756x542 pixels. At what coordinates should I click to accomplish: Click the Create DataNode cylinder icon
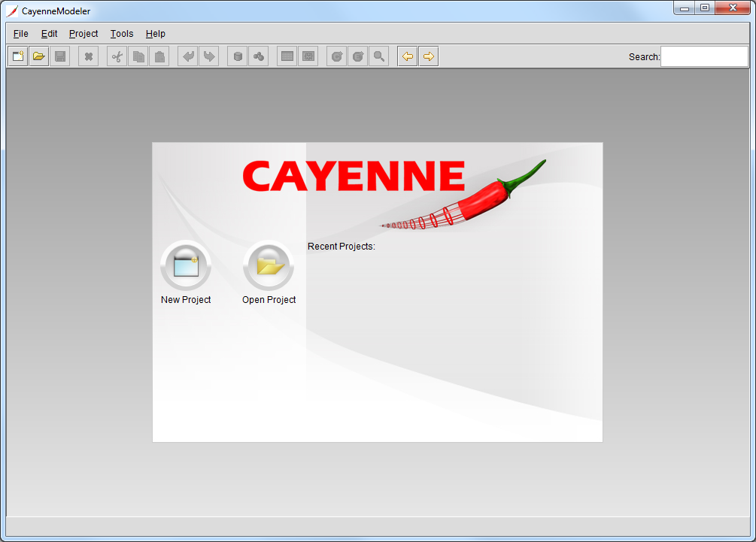click(x=238, y=56)
